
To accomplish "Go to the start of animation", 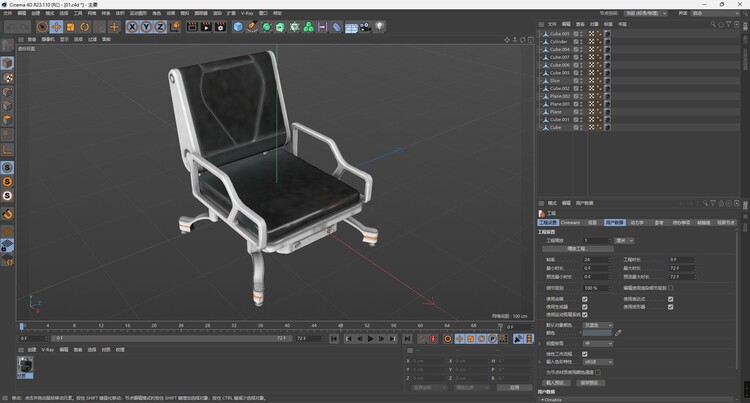I will [x=334, y=339].
